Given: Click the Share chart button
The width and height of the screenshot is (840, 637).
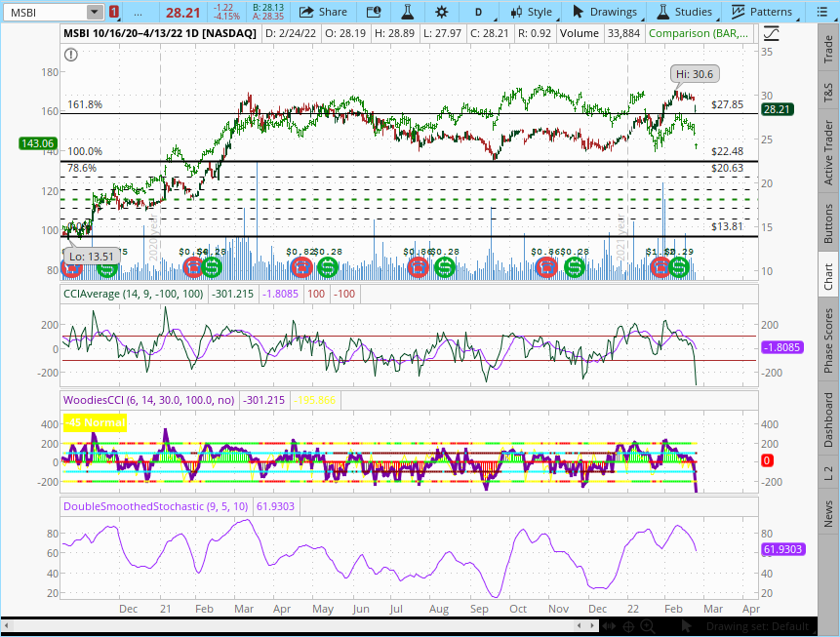Looking at the screenshot, I should click(323, 12).
